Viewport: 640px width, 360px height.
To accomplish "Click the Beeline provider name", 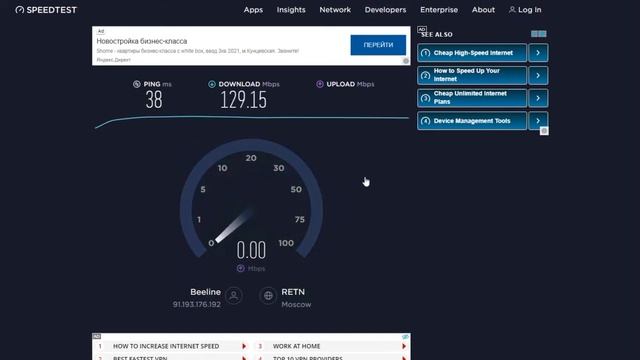I will point(205,292).
